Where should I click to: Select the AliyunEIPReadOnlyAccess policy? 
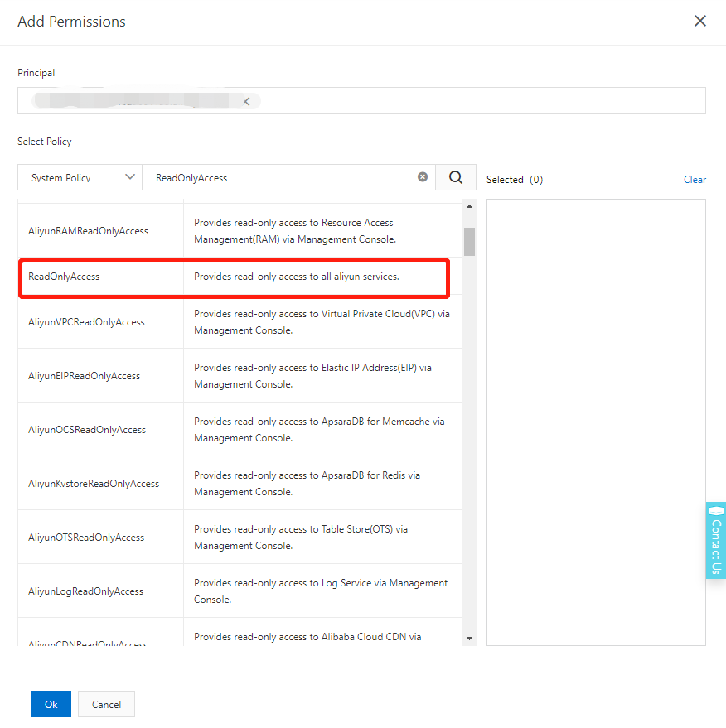click(85, 376)
